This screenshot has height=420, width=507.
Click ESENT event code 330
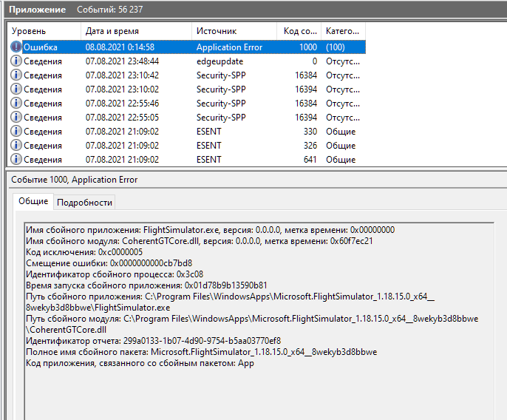click(x=310, y=132)
